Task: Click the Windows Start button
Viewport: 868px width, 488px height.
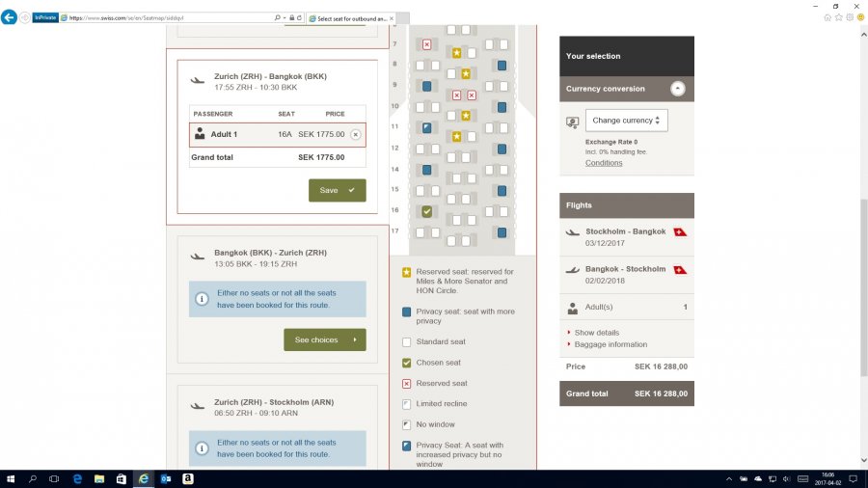Action: [x=11, y=478]
